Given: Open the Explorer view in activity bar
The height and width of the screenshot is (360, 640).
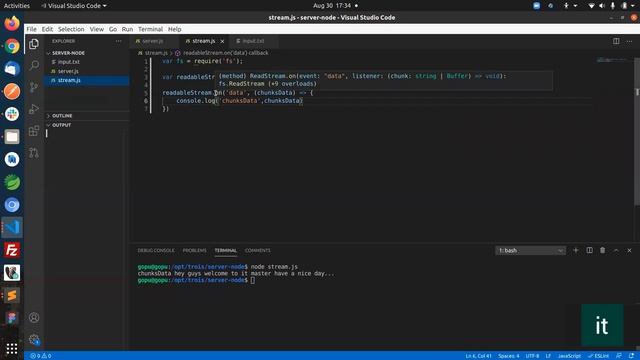Looking at the screenshot, I should click(34, 44).
